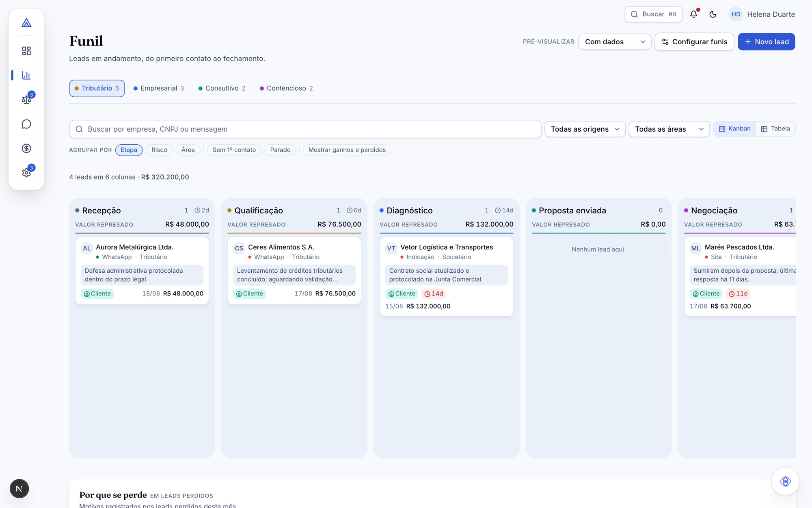Viewport: 812px width, 508px height.
Task: Open Todas as origens dropdown
Action: point(585,129)
